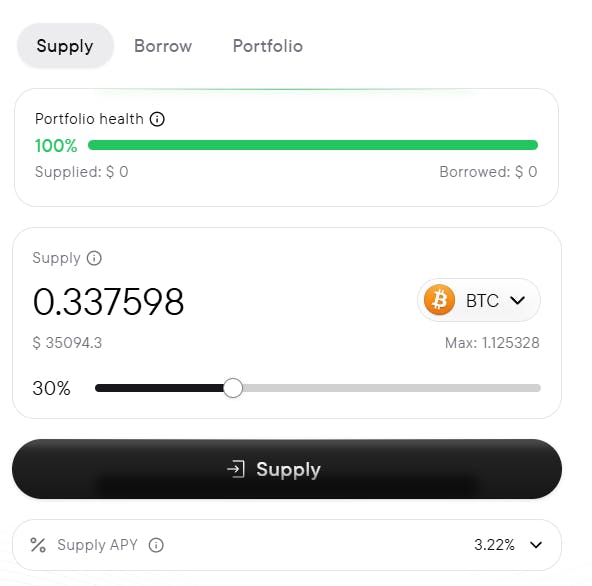Click Max: 1.125328 to use the full balance
This screenshot has height=586, width=592.
point(492,343)
